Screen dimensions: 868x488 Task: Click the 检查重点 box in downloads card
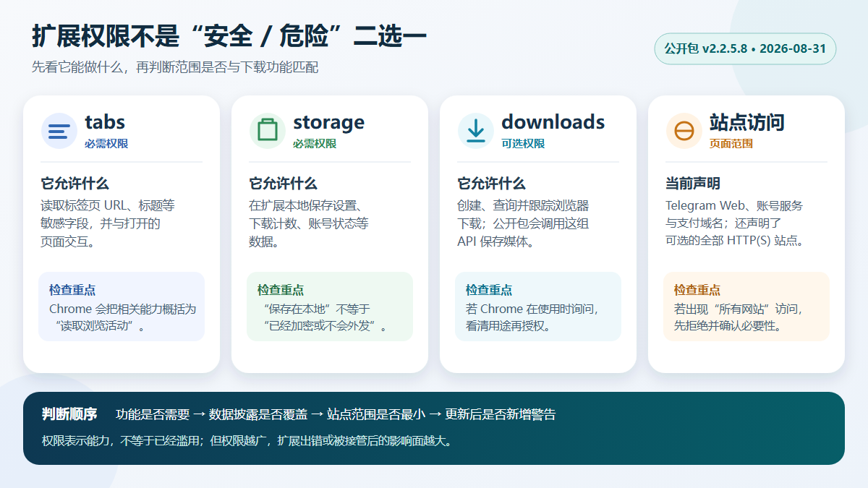point(538,307)
